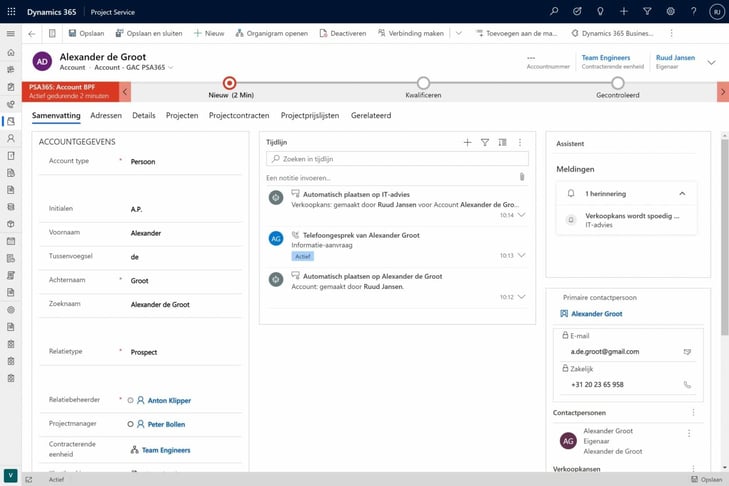Click Deactiveren in the command bar
The image size is (729, 486).
pyautogui.click(x=343, y=33)
